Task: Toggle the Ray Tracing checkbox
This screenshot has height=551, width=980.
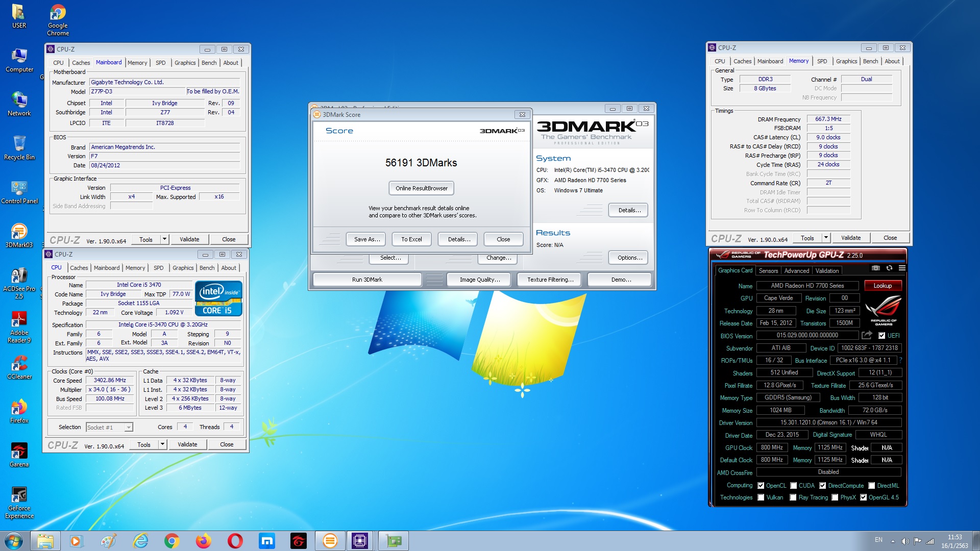Action: 793,497
